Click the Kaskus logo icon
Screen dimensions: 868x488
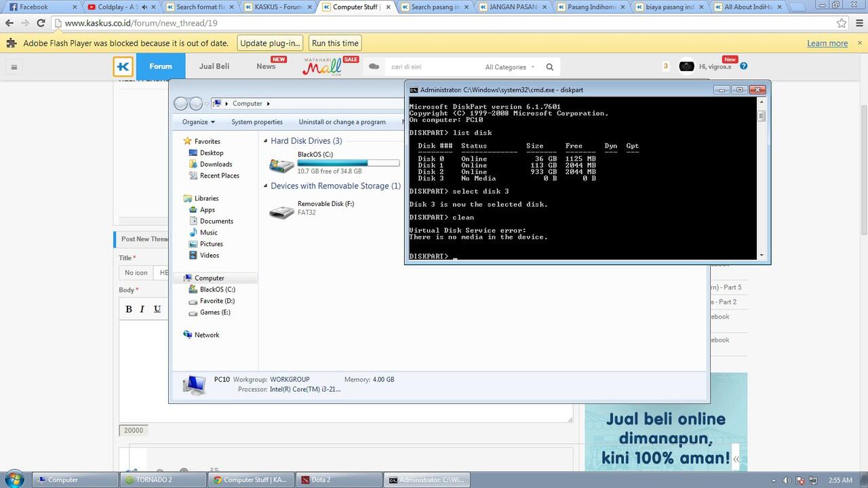tap(123, 66)
